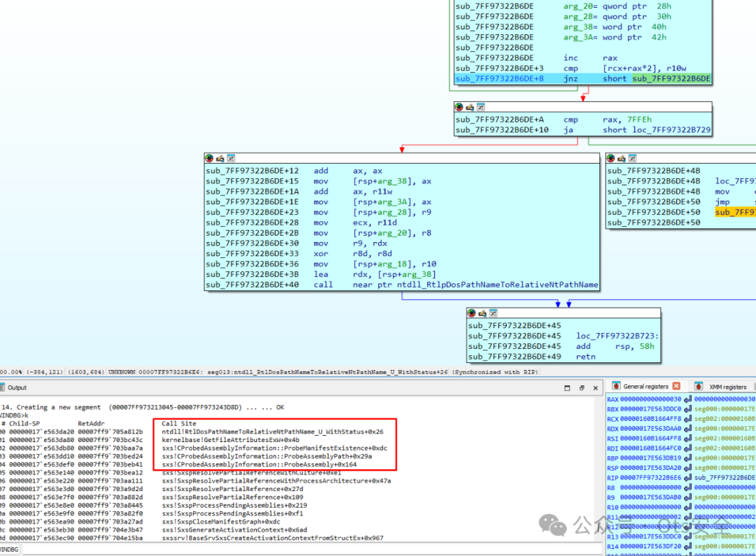Screen dimensions: 756x556
Task: Click the 'lea rdx, [rsp+arg_38]' instruction
Action: tap(374, 274)
